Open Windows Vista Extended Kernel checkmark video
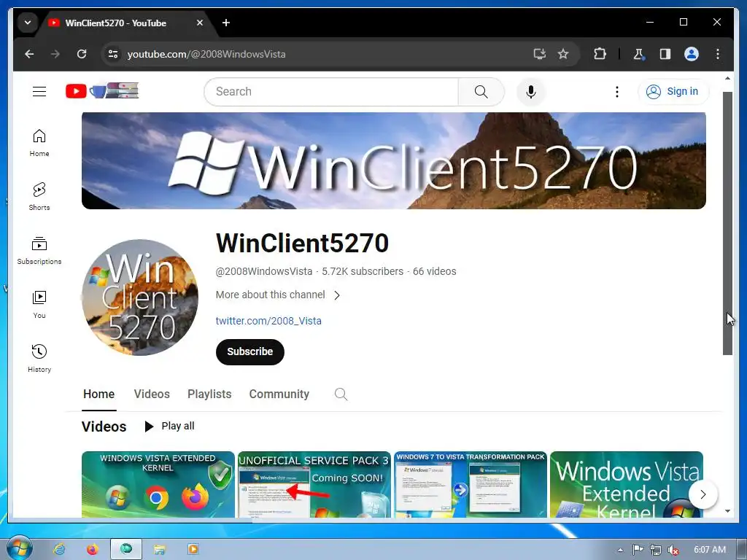 [x=158, y=484]
